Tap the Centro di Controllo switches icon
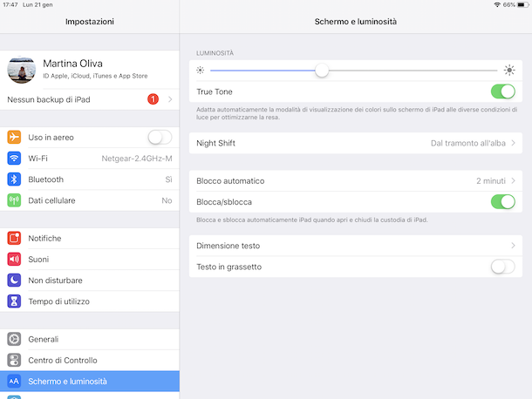The width and height of the screenshot is (532, 399). [14, 361]
